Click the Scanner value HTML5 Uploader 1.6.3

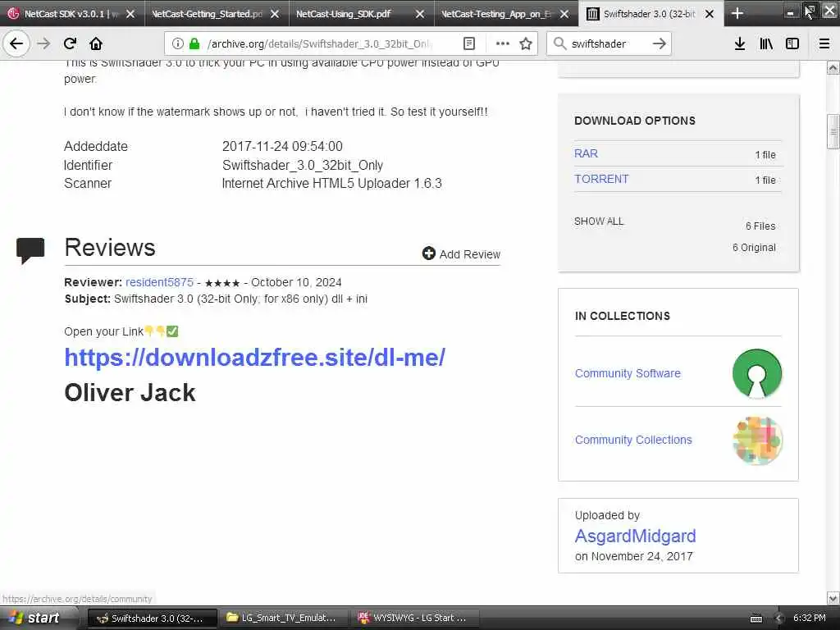331,183
